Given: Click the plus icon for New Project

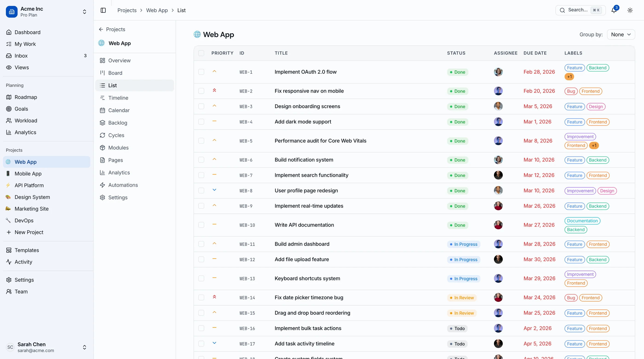Looking at the screenshot, I should 9,232.
